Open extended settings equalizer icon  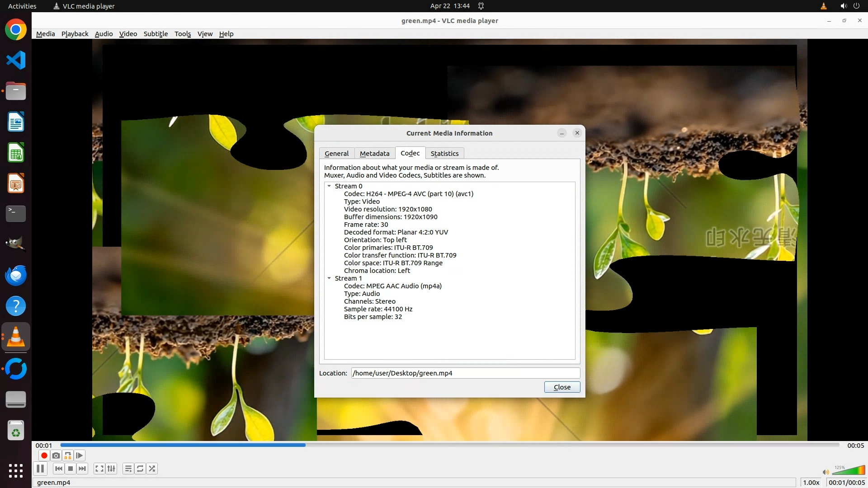[111, 469]
